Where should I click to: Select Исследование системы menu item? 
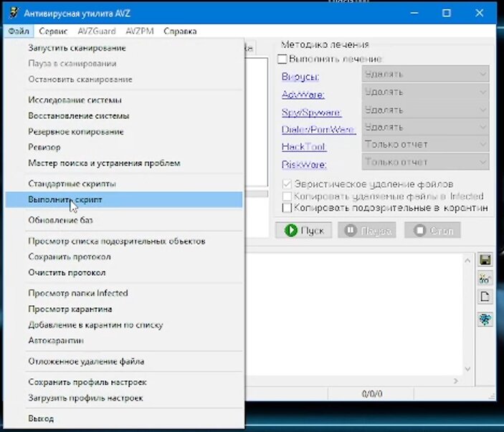click(124, 100)
